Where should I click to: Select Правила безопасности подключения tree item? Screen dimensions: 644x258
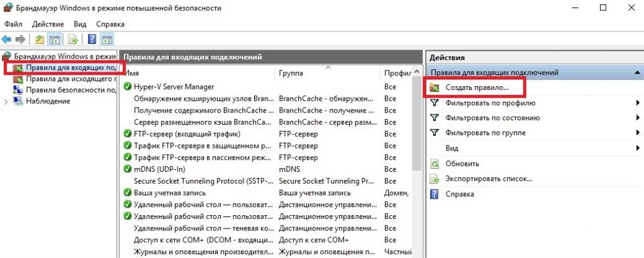click(70, 89)
